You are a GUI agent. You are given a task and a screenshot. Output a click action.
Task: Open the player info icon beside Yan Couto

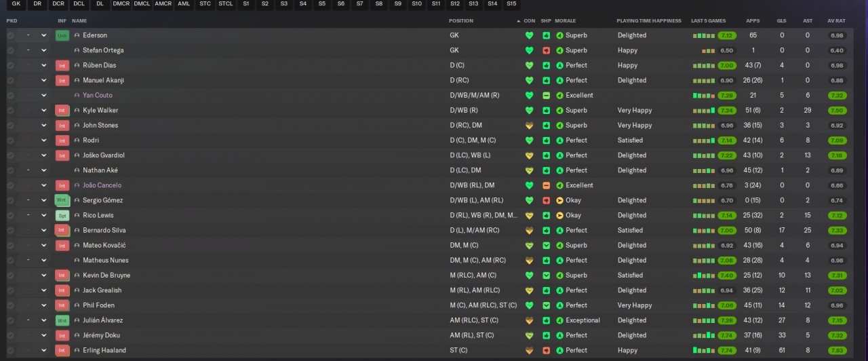(77, 95)
